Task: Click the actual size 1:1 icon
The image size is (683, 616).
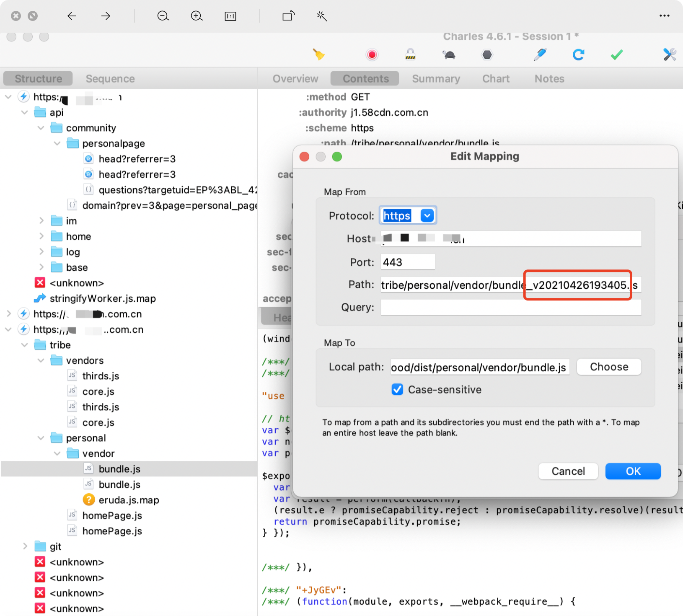Action: pos(230,16)
